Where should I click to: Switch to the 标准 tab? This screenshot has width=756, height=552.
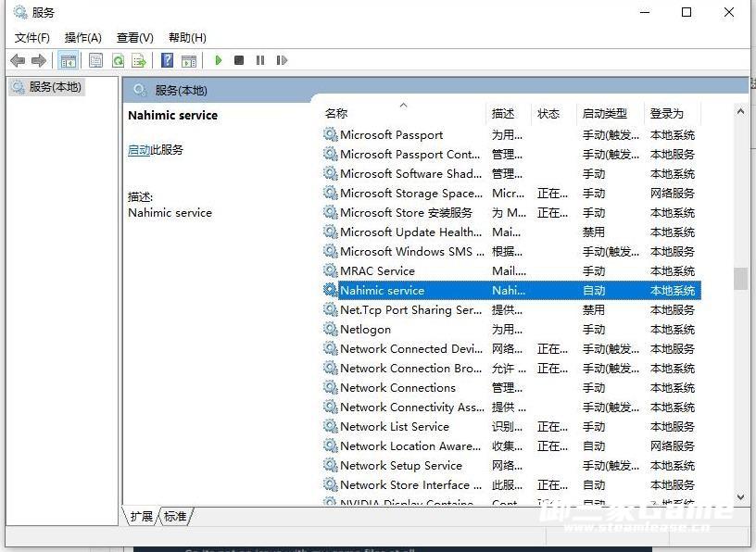pos(175,516)
